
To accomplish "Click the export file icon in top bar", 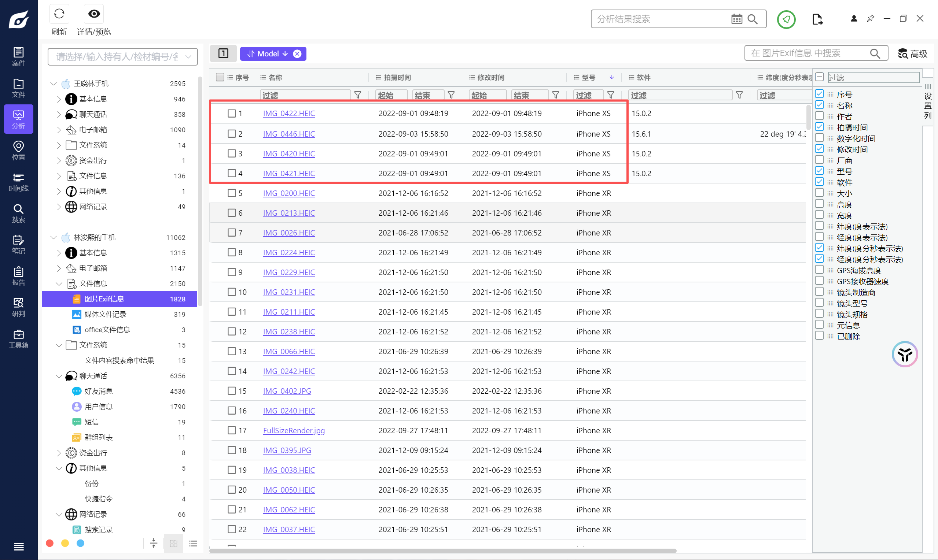I will tap(817, 19).
